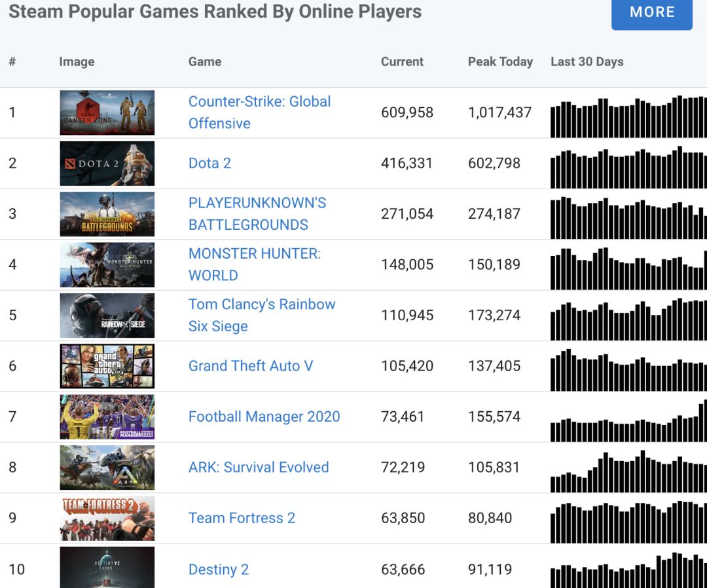This screenshot has width=707, height=588.
Task: Click the 271,054 current players value
Action: pyautogui.click(x=407, y=213)
